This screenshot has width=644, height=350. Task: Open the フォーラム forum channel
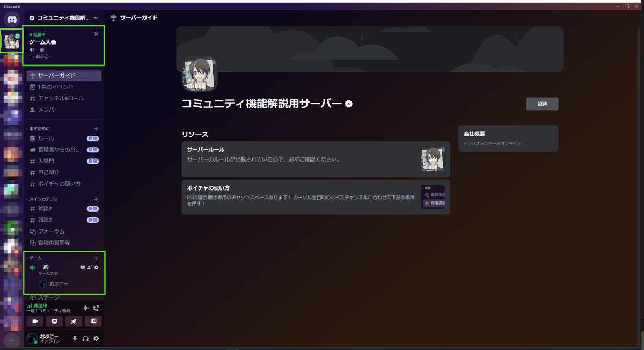(64, 231)
